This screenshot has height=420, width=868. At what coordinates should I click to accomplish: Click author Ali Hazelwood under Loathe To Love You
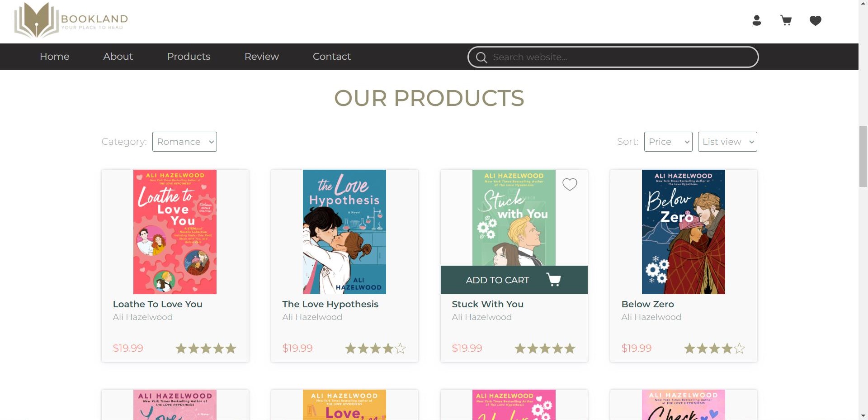pyautogui.click(x=143, y=317)
